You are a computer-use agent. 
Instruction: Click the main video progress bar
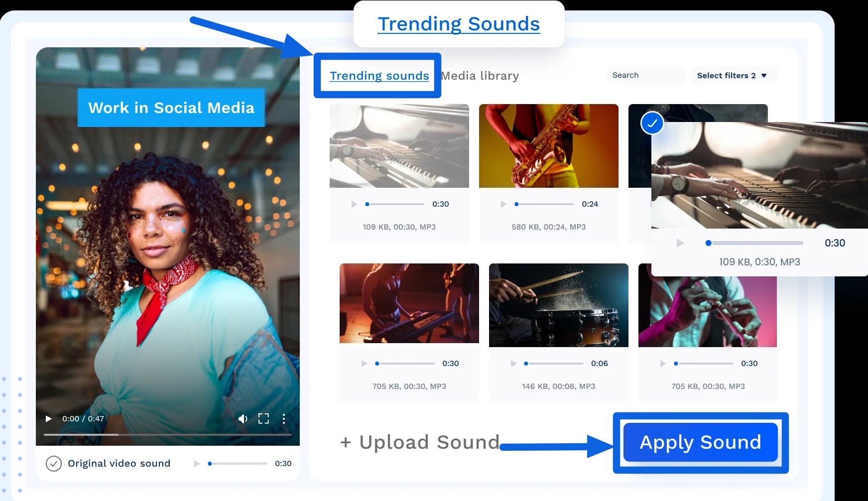pos(167,435)
